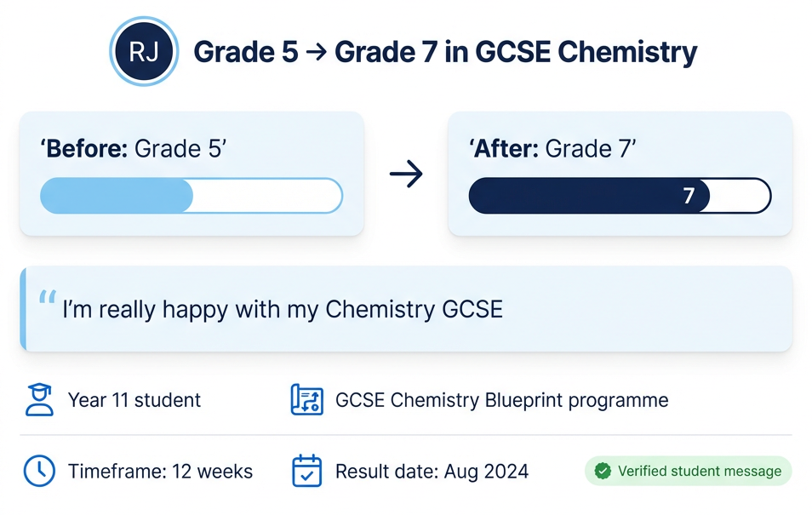
Task: Click the blueprint programme icon
Action: click(307, 399)
